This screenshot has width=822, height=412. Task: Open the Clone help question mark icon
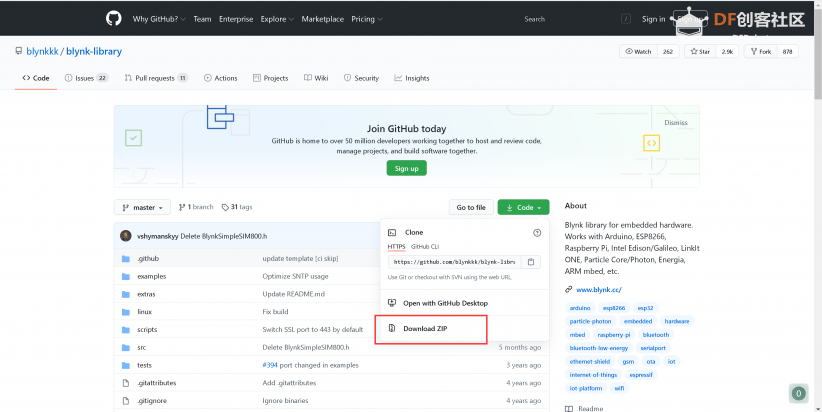(537, 233)
